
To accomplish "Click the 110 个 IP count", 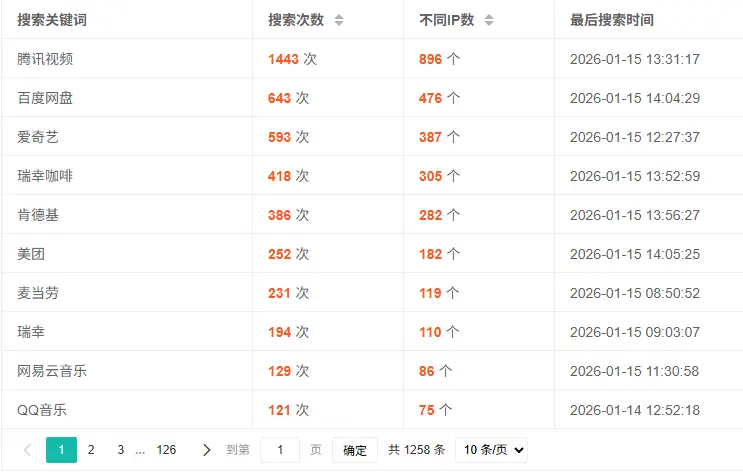I will pos(439,332).
